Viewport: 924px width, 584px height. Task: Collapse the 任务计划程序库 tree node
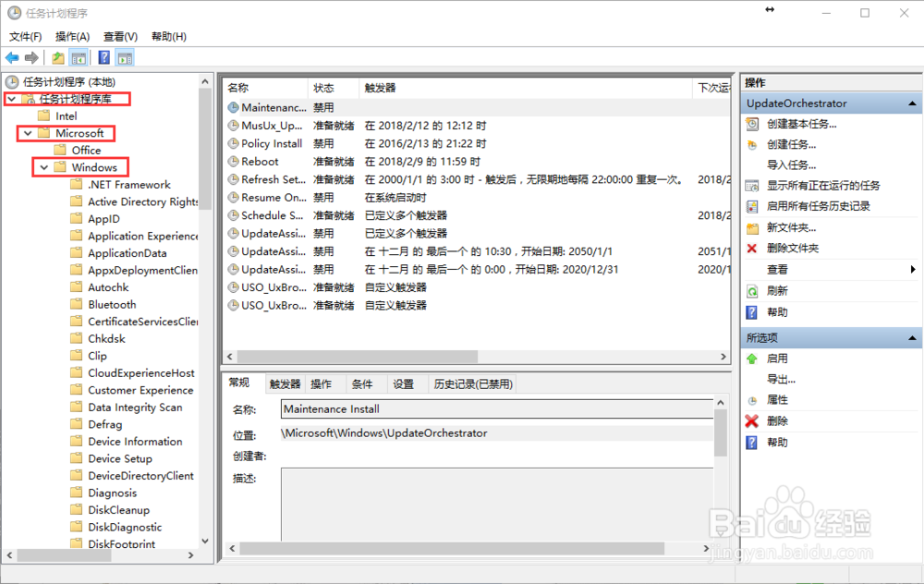11,99
